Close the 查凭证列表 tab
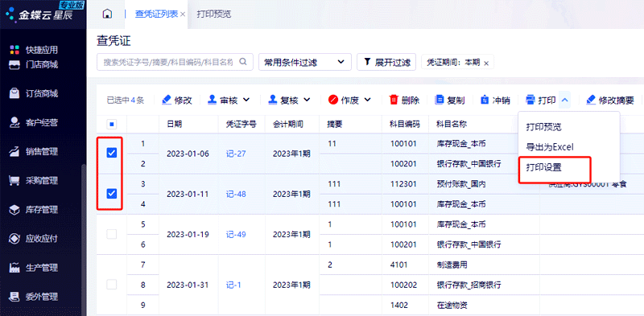The image size is (644, 316). (183, 14)
